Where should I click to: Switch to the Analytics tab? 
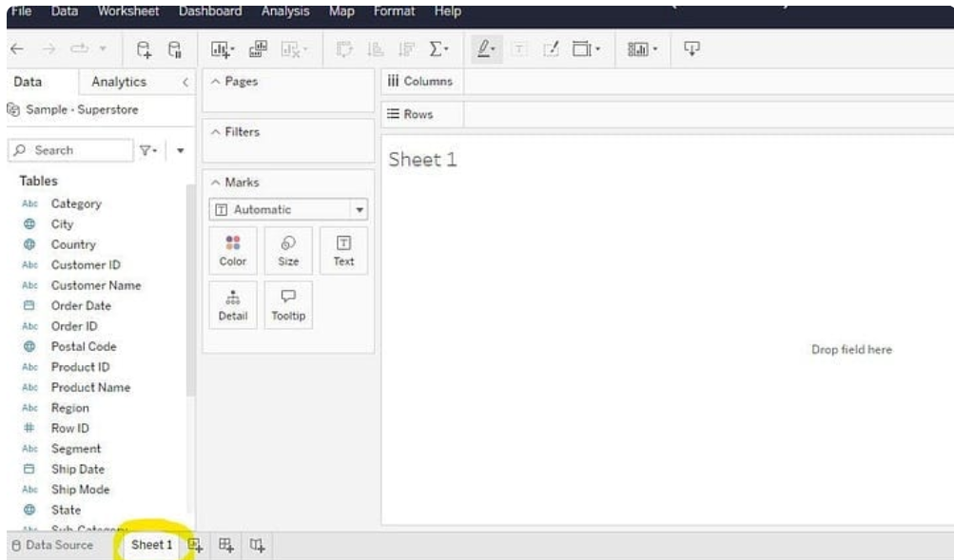click(119, 83)
